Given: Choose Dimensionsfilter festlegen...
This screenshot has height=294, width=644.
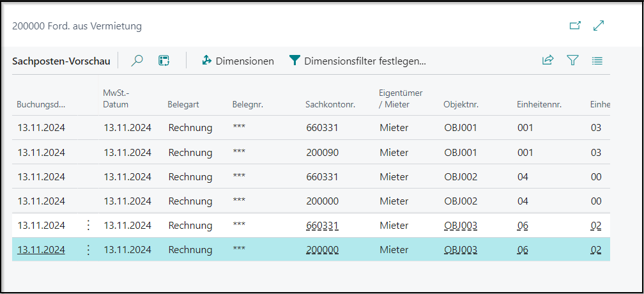Looking at the screenshot, I should [x=358, y=61].
